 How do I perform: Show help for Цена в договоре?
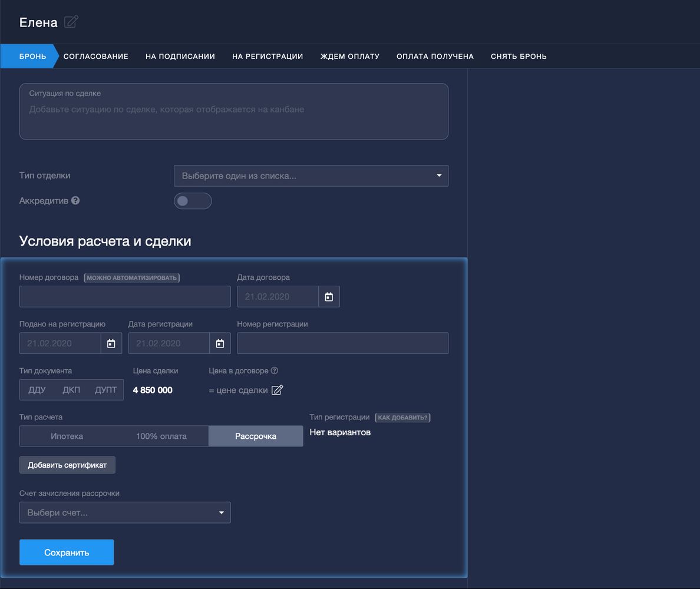(275, 370)
